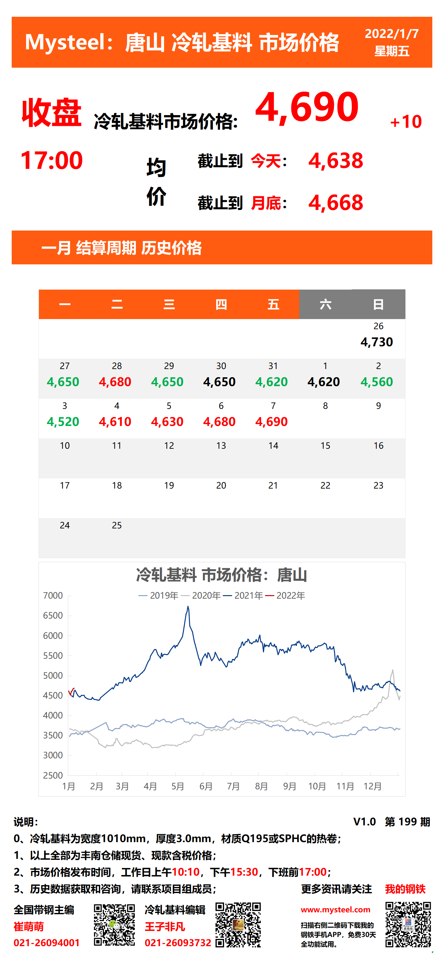Screen dimensions: 444x980
Task: Click the 2500 y-axis label
Action: pyautogui.click(x=53, y=775)
